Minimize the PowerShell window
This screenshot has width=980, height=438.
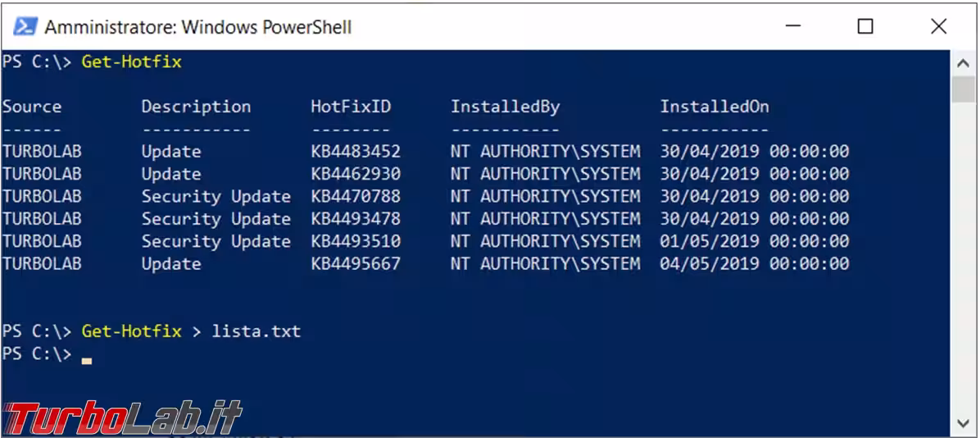point(792,26)
